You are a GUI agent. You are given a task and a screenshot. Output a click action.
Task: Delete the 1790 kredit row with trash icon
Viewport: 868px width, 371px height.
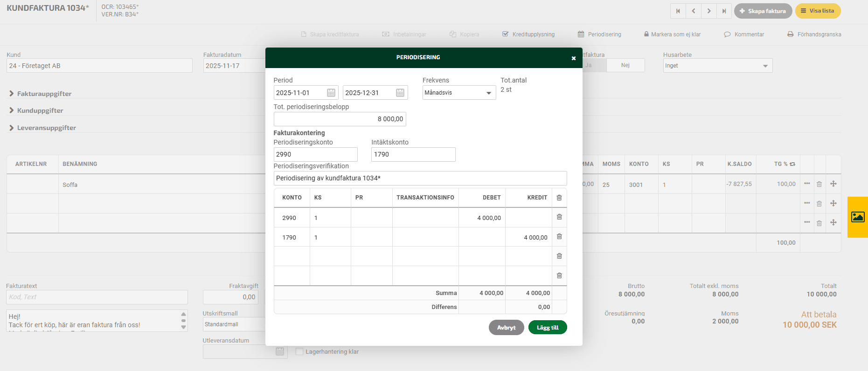tap(559, 237)
